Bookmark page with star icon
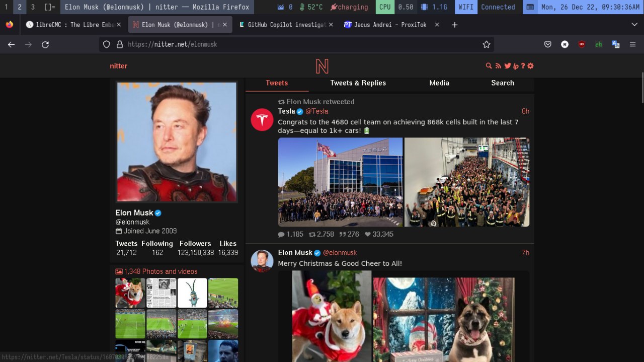The height and width of the screenshot is (362, 644). point(487,44)
